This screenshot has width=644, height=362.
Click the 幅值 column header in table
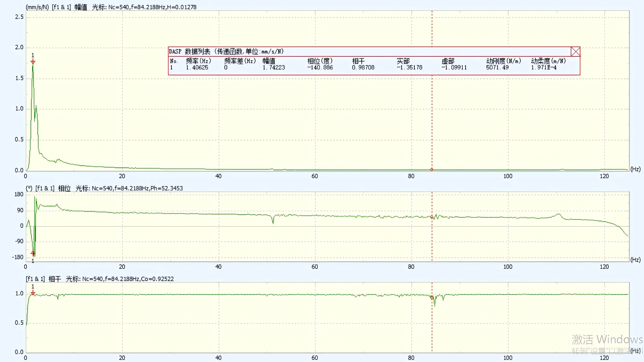pyautogui.click(x=269, y=61)
